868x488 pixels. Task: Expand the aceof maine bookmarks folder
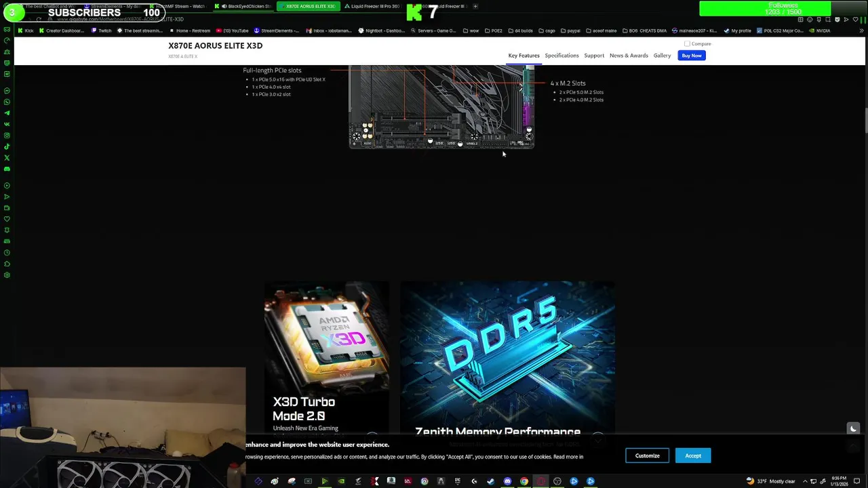(601, 30)
